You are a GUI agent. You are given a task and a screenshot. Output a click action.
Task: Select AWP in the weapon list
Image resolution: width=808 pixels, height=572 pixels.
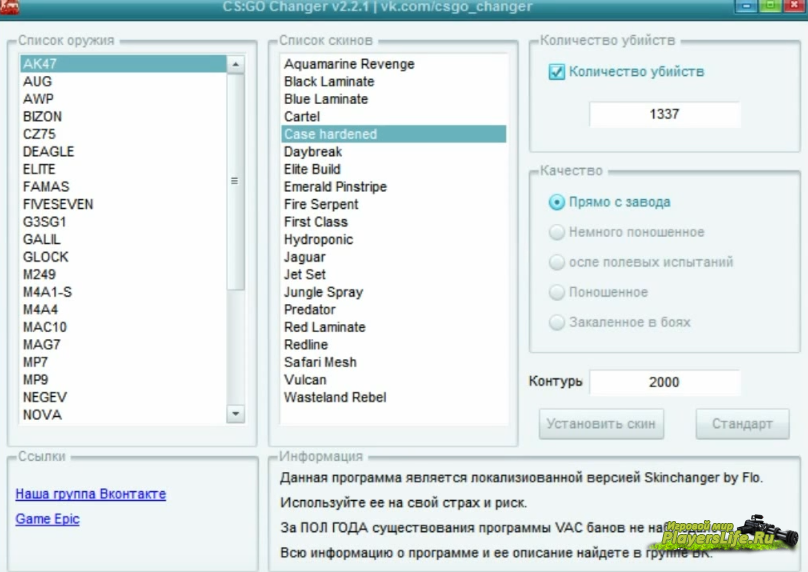[123, 99]
